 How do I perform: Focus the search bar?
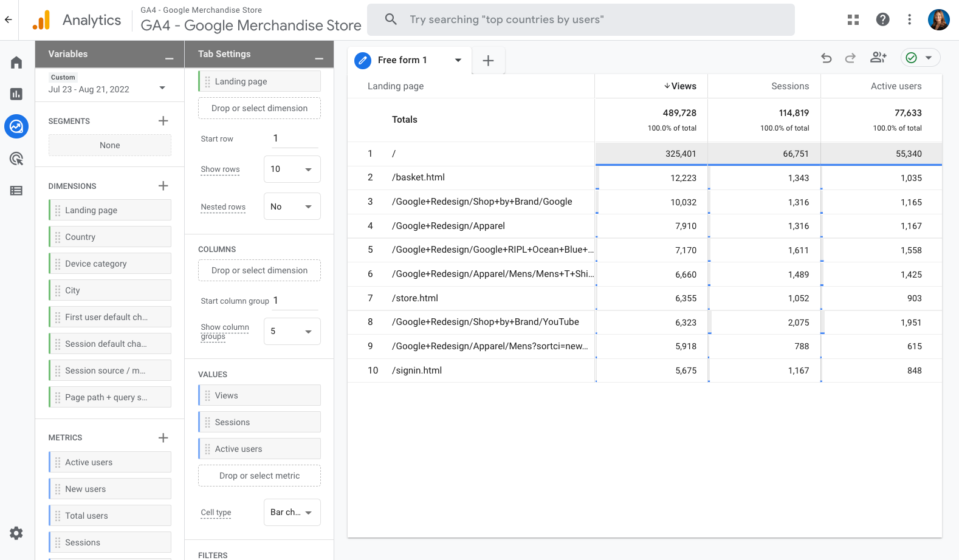580,19
